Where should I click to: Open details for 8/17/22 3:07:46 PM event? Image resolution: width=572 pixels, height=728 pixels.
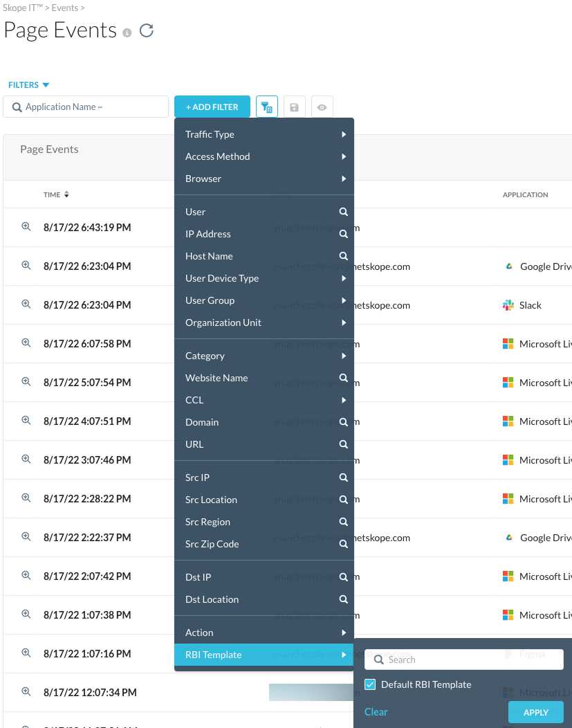[26, 459]
